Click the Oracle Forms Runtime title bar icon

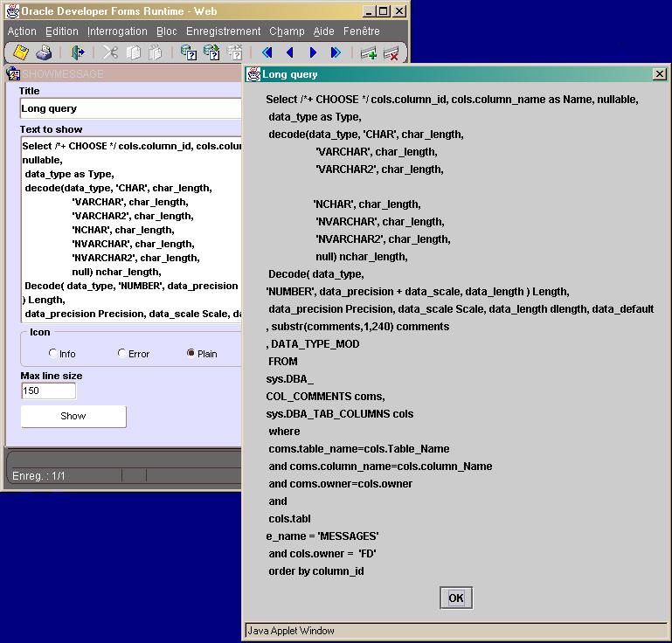12,10
